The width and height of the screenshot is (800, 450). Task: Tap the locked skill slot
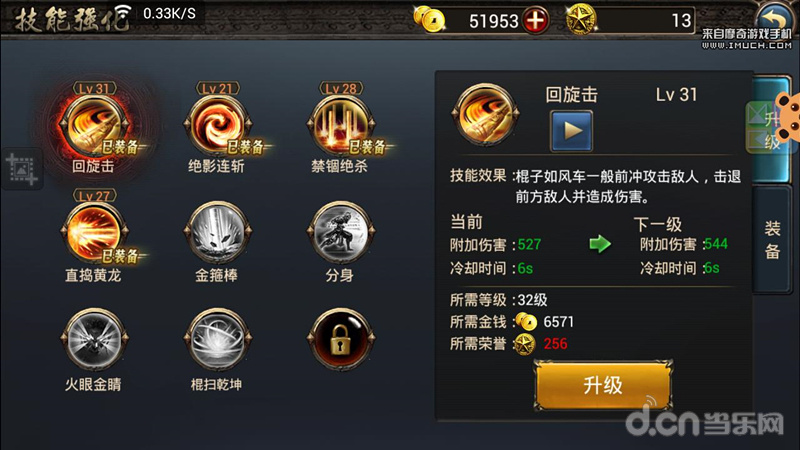pyautogui.click(x=341, y=339)
